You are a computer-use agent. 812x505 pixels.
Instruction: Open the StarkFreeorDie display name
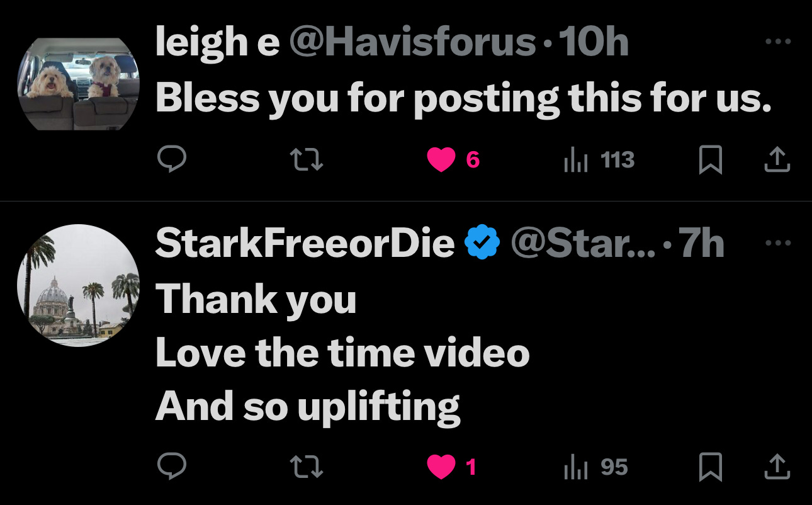305,244
